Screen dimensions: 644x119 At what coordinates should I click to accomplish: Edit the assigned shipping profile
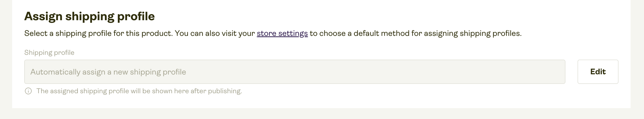click(598, 72)
